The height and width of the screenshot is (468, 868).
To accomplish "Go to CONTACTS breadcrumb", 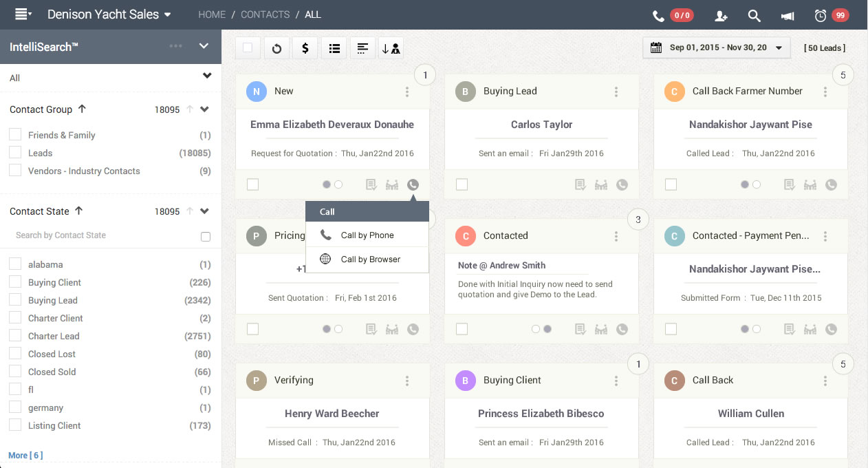I will [265, 14].
